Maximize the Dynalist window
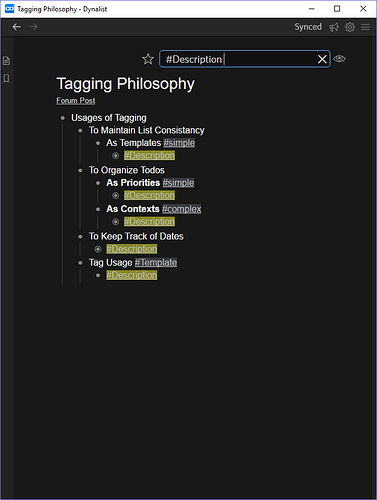377x500 pixels. coord(337,9)
